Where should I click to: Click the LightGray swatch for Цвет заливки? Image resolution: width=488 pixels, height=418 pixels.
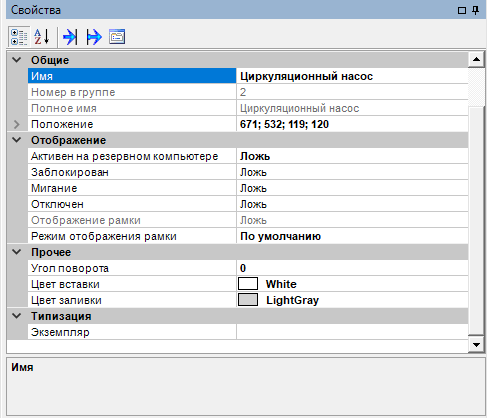(248, 300)
